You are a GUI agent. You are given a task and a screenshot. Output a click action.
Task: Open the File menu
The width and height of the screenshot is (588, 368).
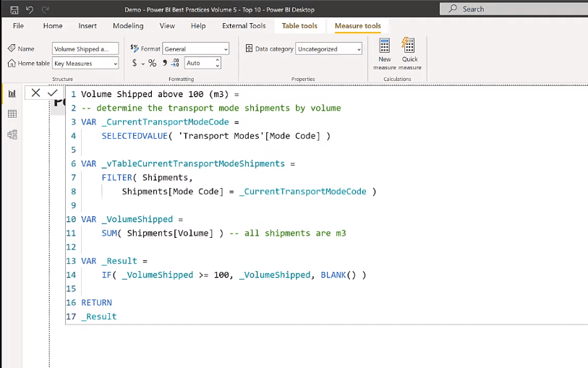[18, 26]
